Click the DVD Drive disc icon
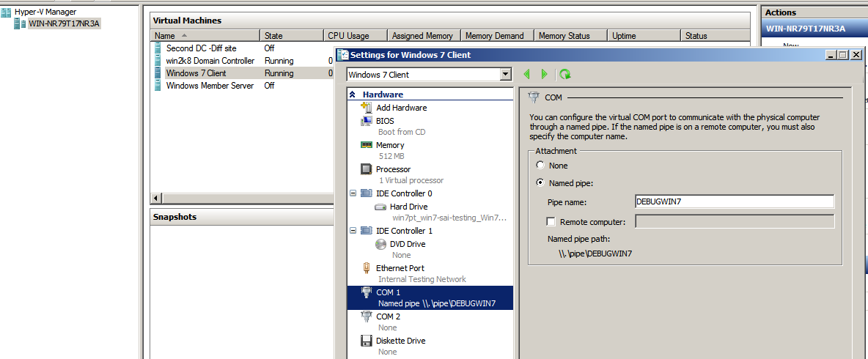The image size is (868, 359). [381, 244]
